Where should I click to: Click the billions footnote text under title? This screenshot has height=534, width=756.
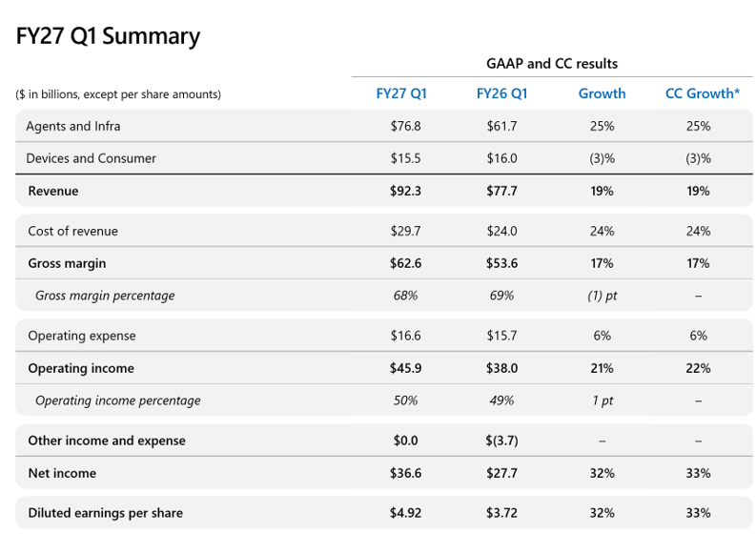(x=118, y=94)
